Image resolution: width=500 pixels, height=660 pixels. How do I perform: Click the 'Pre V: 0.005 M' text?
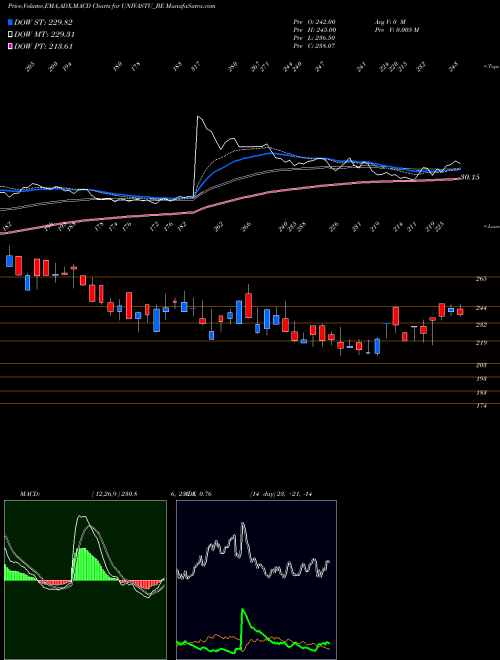tap(396, 30)
